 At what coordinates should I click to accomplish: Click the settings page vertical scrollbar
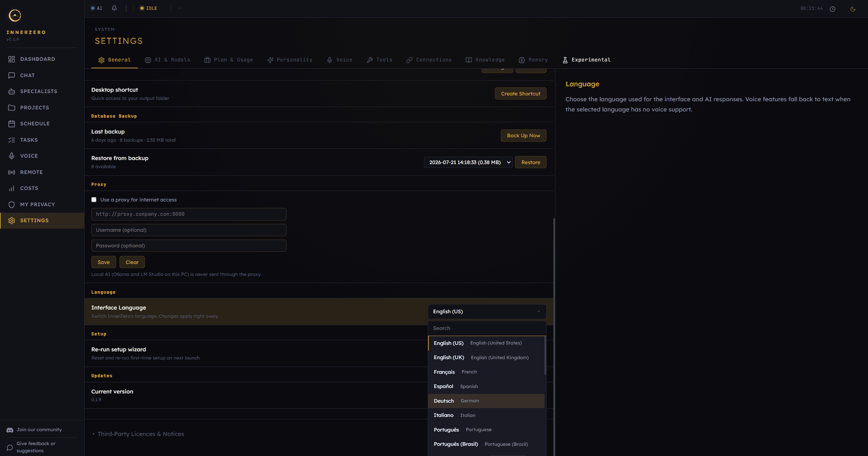coord(554,336)
